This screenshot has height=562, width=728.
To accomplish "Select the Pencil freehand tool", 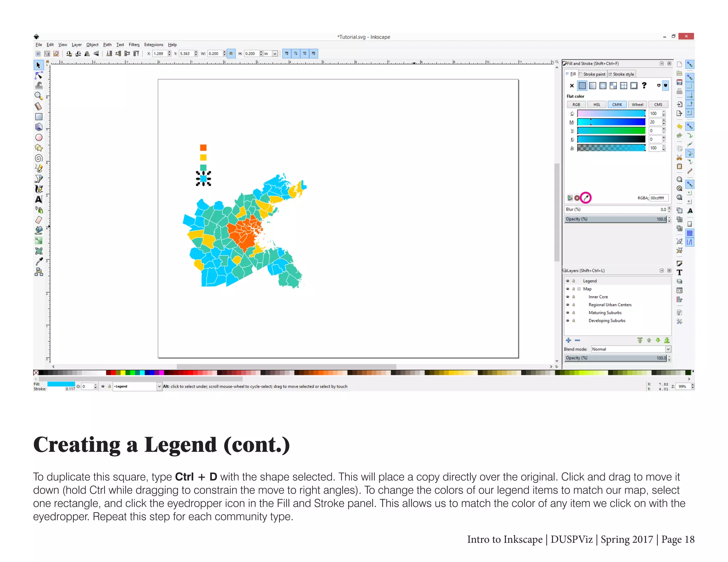I will click(39, 168).
